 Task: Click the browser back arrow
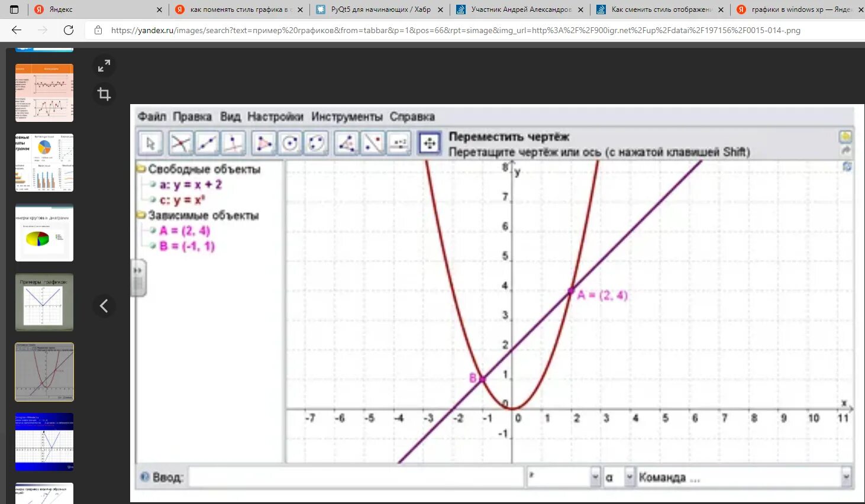pyautogui.click(x=17, y=30)
